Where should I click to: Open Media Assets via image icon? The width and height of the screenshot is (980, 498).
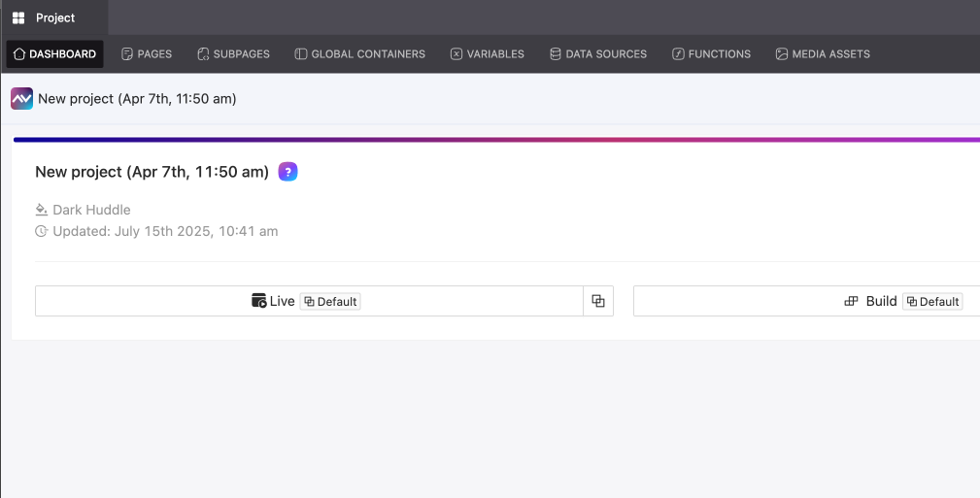click(782, 54)
